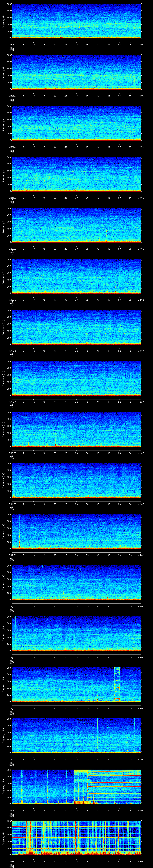This screenshot has width=153, height=868.
Task: Click the 10:37:00 start time label
Action: tap(12, 300)
